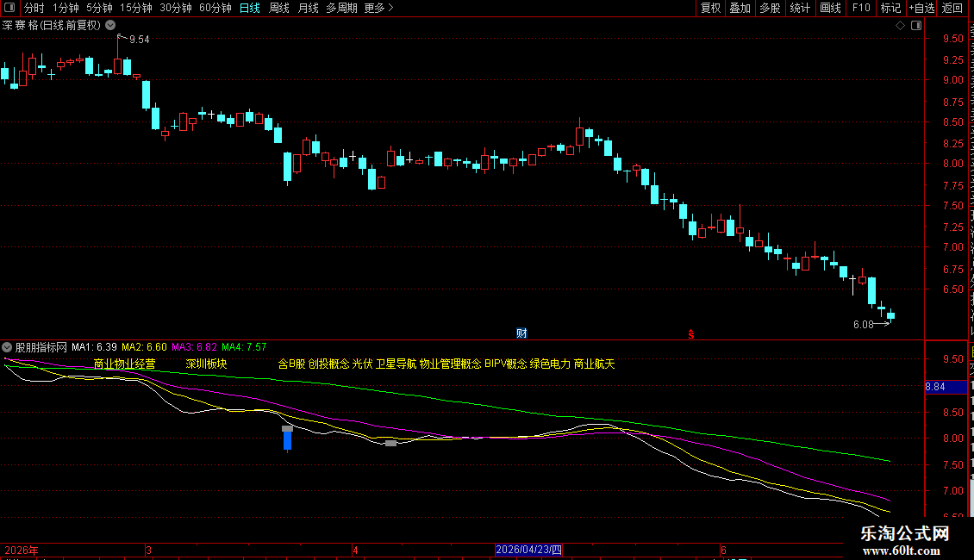This screenshot has height=560, width=974.
Task: Open the 画线 drawing tools
Action: coord(831,8)
